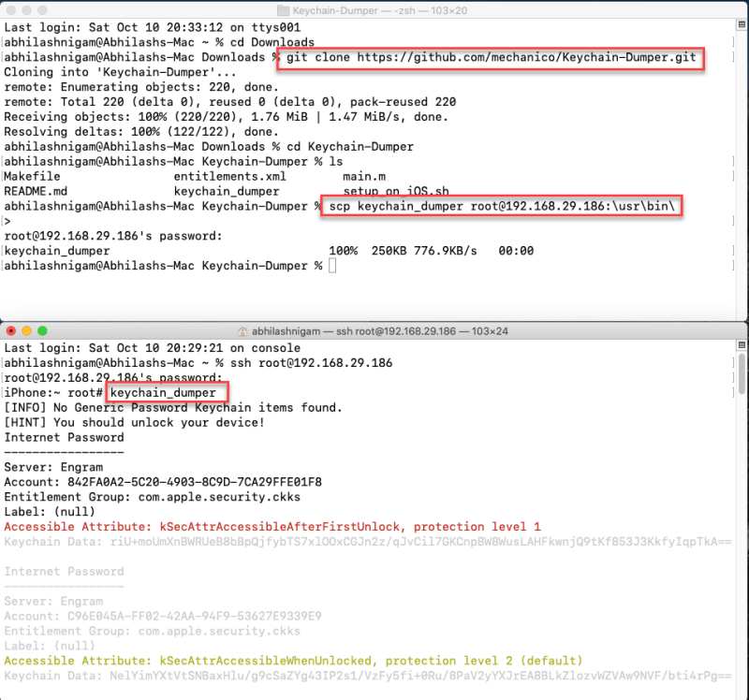This screenshot has width=749, height=700.
Task: Click the abhilashnigam — ssh window title text
Action: [380, 331]
